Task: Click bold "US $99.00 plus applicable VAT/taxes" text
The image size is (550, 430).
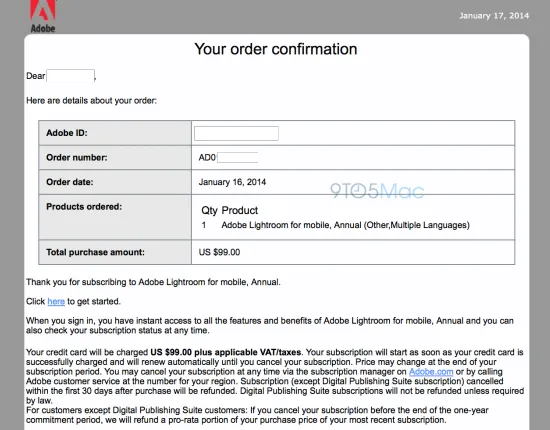Action: pyautogui.click(x=226, y=352)
